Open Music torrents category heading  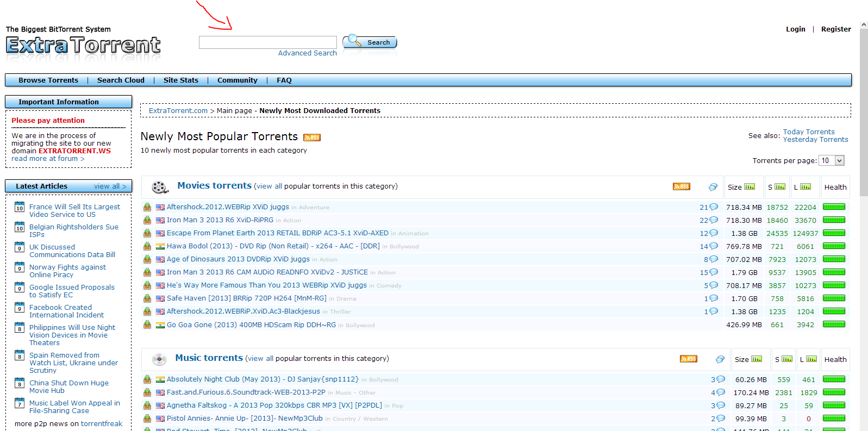click(209, 358)
